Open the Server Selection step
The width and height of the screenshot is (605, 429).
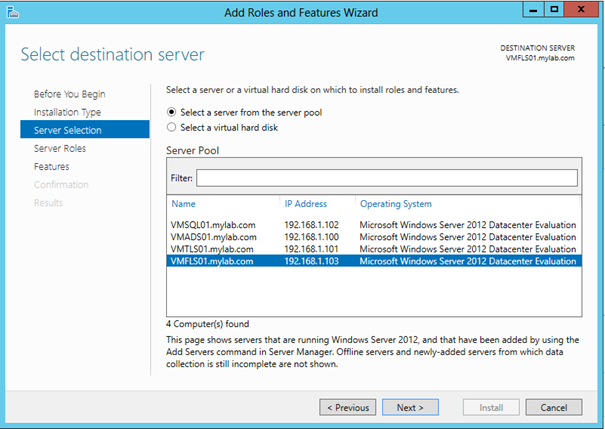pyautogui.click(x=85, y=129)
